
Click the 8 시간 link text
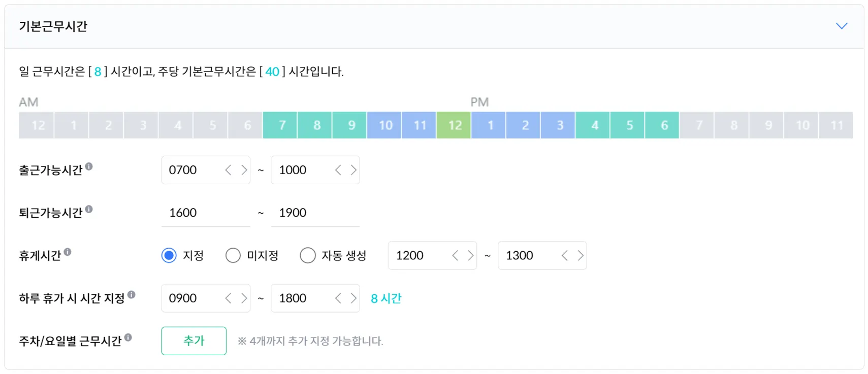tap(386, 298)
